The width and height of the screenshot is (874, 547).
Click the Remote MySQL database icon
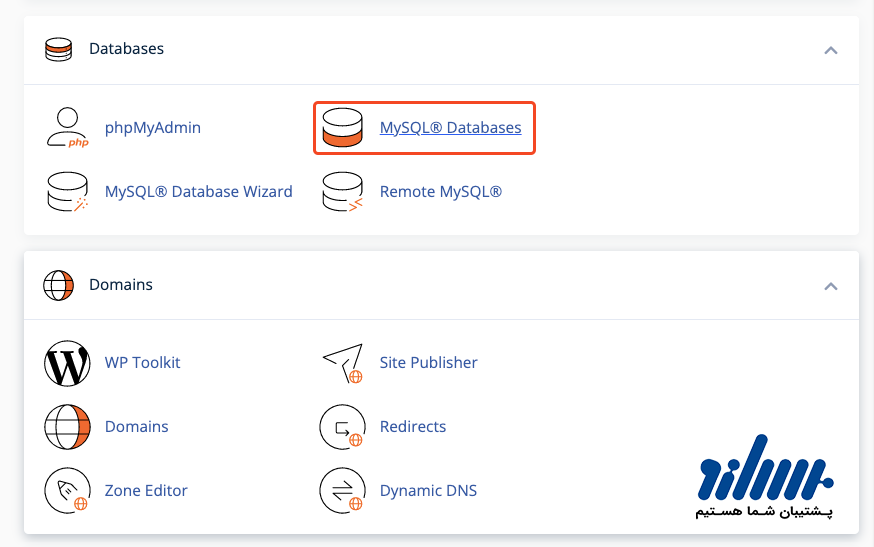pos(342,192)
